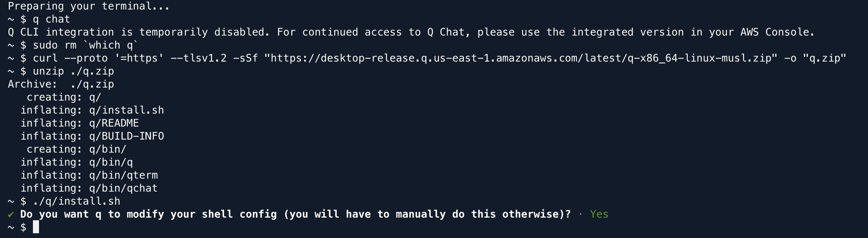Click the q/README file path

[114, 123]
